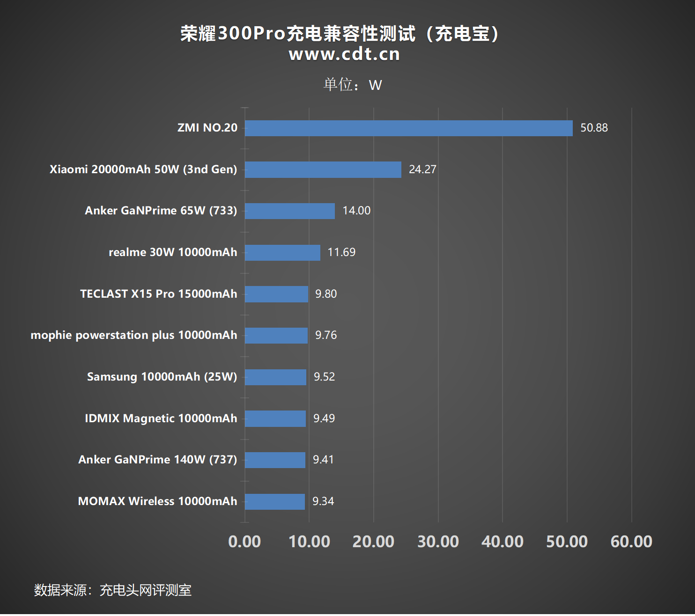Click the value 50.88
The width and height of the screenshot is (695, 616).
point(594,128)
